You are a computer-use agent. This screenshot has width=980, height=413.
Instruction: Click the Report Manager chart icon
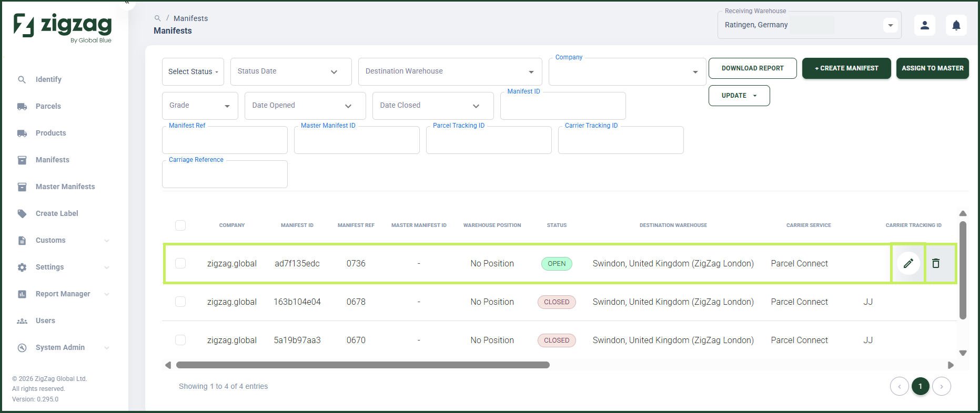[x=22, y=294]
